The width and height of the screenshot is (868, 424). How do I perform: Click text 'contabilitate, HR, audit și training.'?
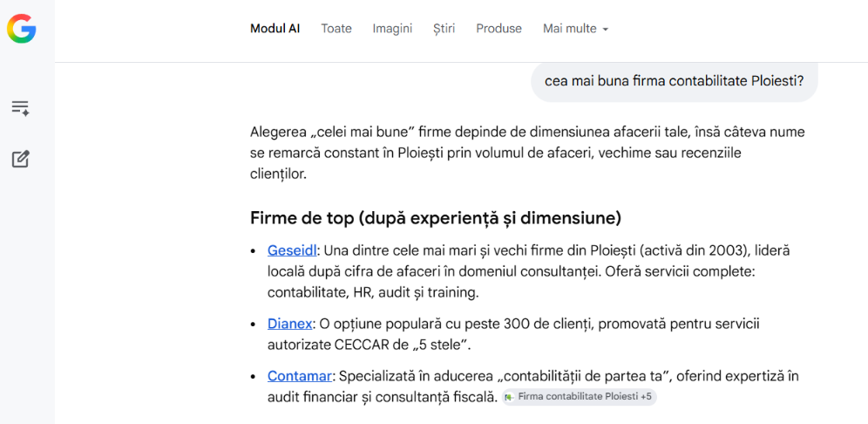373,292
